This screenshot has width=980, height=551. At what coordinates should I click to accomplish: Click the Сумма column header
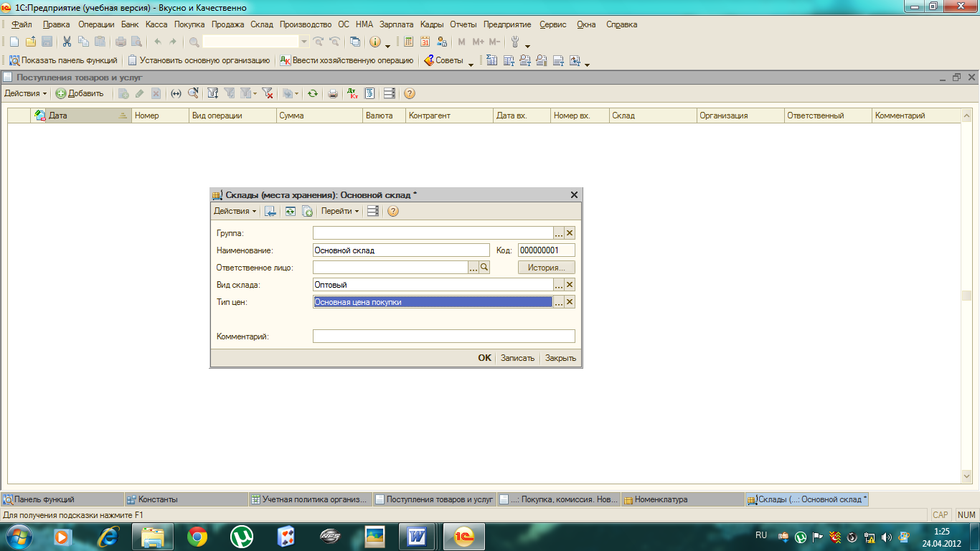(319, 116)
